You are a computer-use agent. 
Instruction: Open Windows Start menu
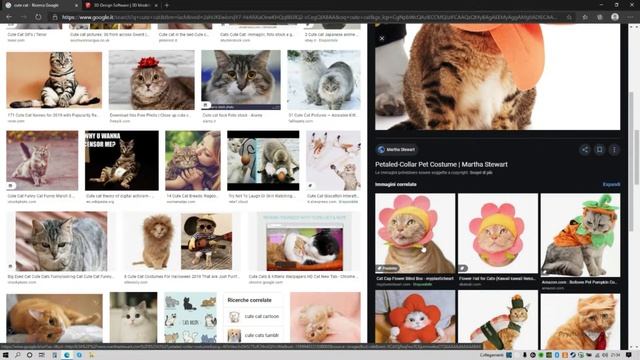(x=5, y=356)
